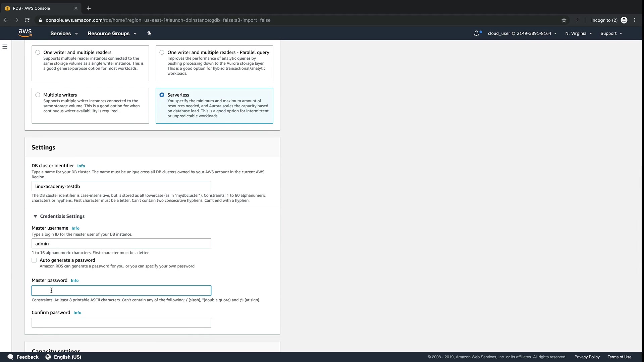The image size is (644, 362).
Task: Open the Privacy Policy link
Action: click(x=587, y=357)
